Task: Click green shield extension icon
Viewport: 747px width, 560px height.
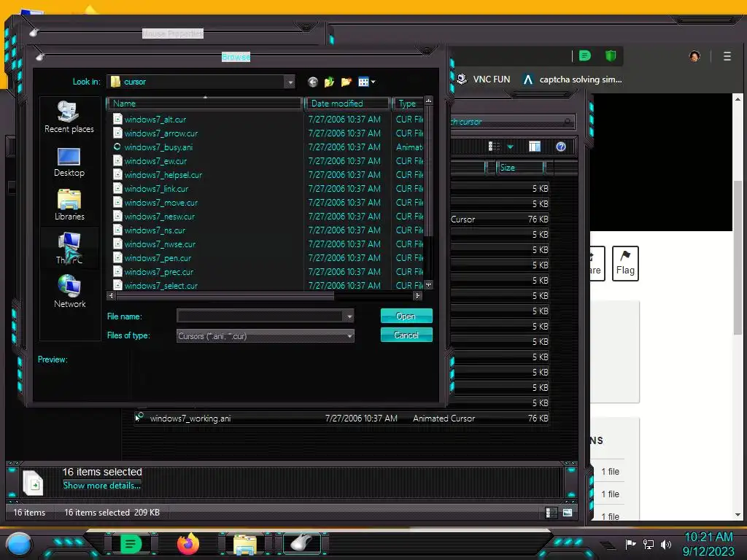Action: coord(611,56)
